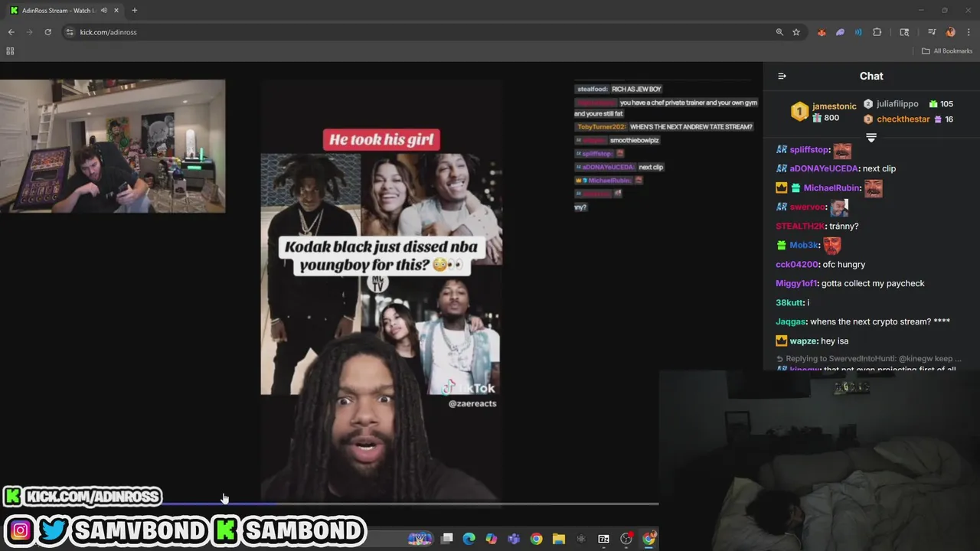
Task: Close the AdinRoss Stream tab
Action: coord(116,11)
